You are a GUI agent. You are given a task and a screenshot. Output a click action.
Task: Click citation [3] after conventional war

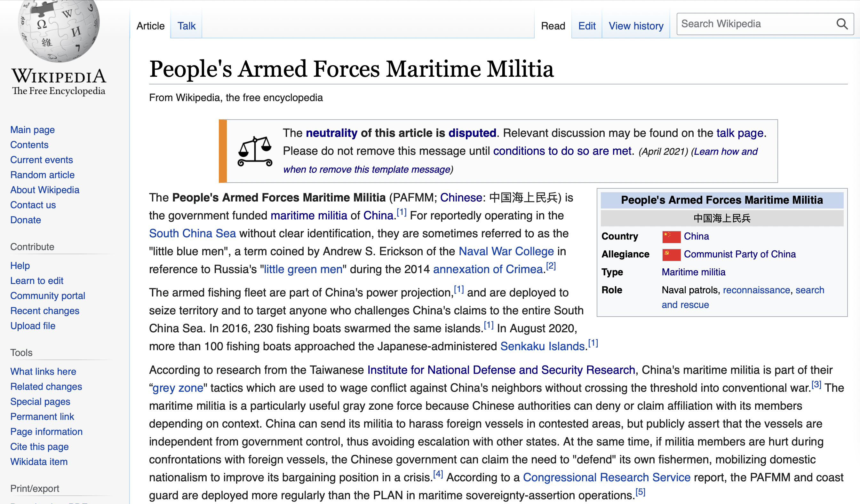(x=816, y=385)
